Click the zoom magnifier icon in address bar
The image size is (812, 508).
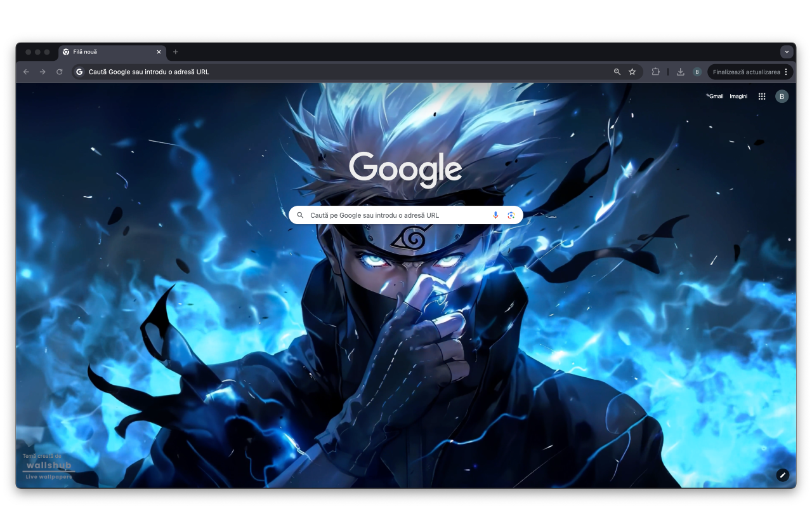tap(617, 72)
